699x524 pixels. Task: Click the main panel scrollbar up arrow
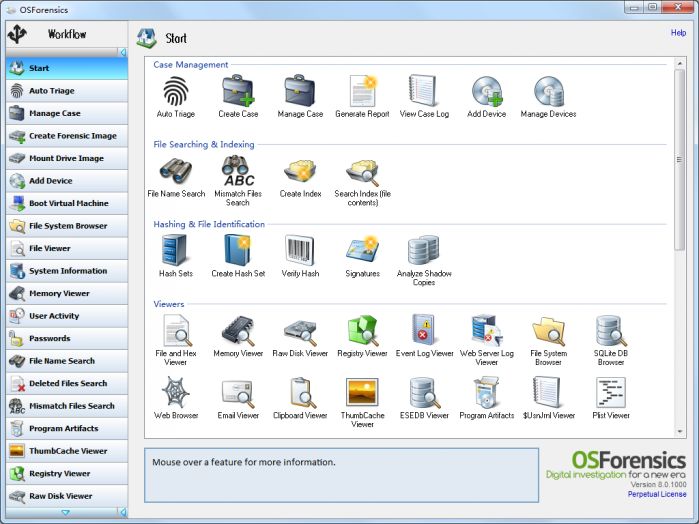[x=680, y=63]
